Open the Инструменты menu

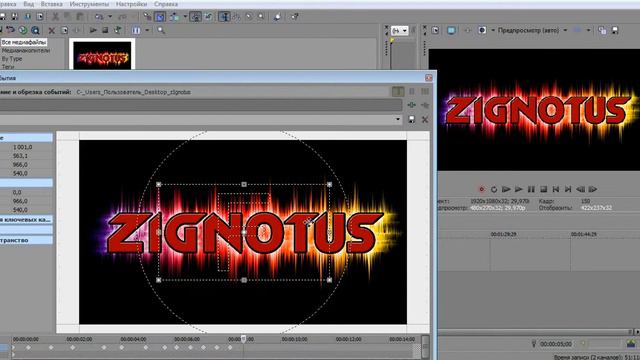click(89, 4)
